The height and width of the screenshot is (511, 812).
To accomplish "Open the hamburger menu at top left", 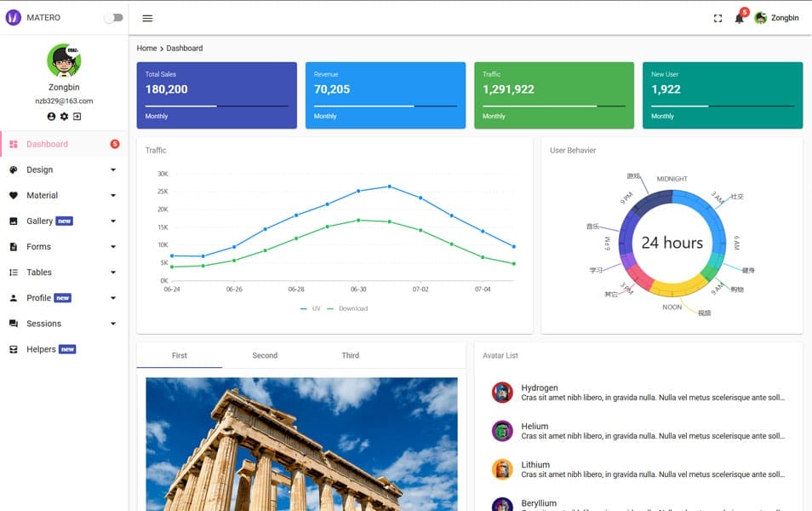I will (146, 17).
